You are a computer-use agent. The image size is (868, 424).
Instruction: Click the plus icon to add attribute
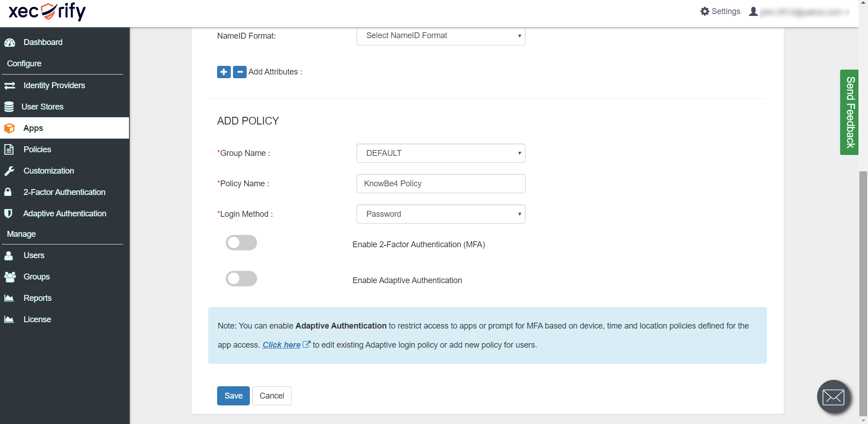(223, 72)
